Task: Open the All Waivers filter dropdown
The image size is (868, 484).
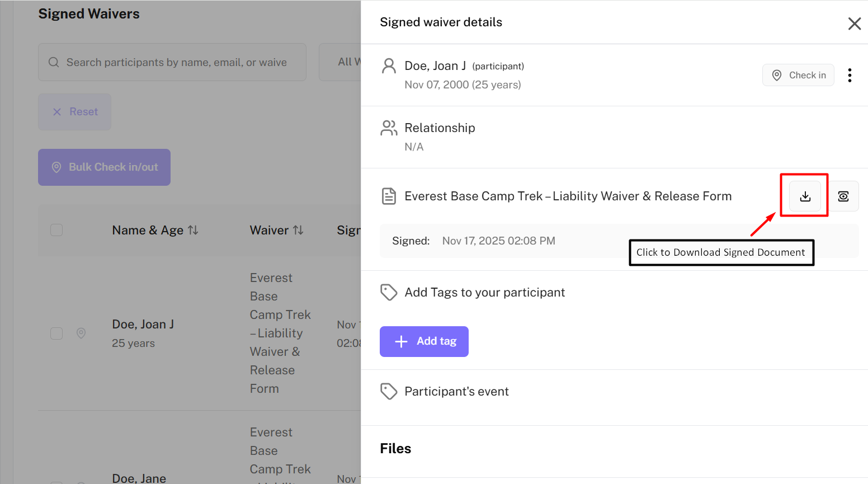Action: point(341,62)
